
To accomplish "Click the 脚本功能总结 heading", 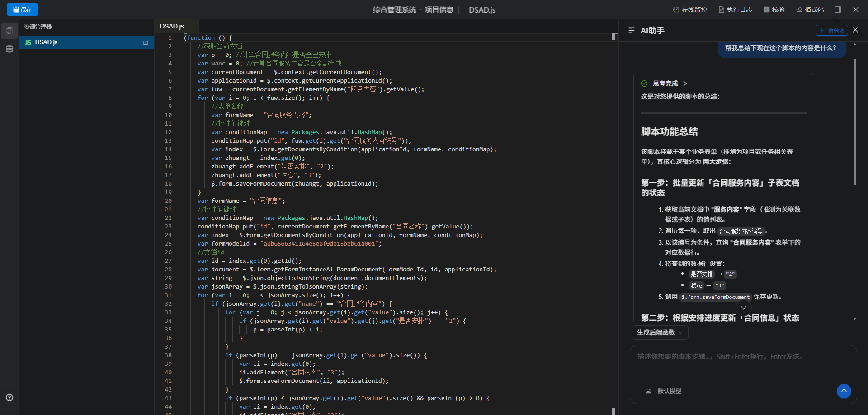I will click(x=669, y=132).
